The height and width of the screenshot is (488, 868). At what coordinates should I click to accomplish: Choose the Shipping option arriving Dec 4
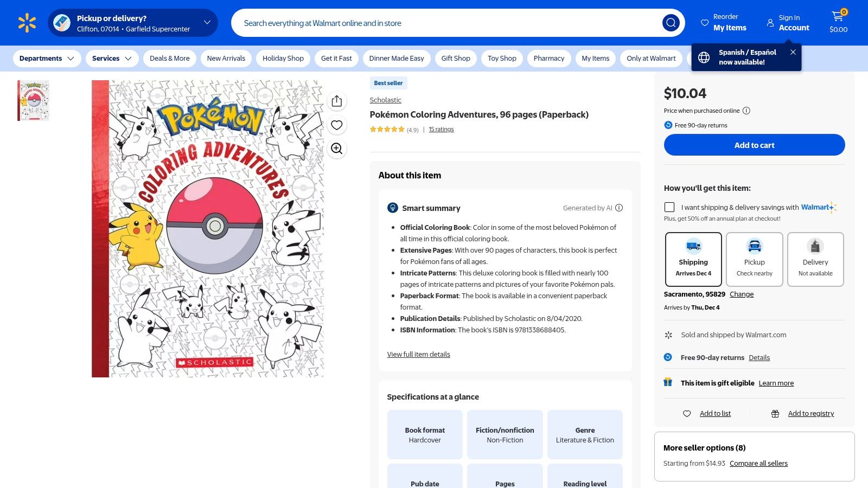coord(693,259)
